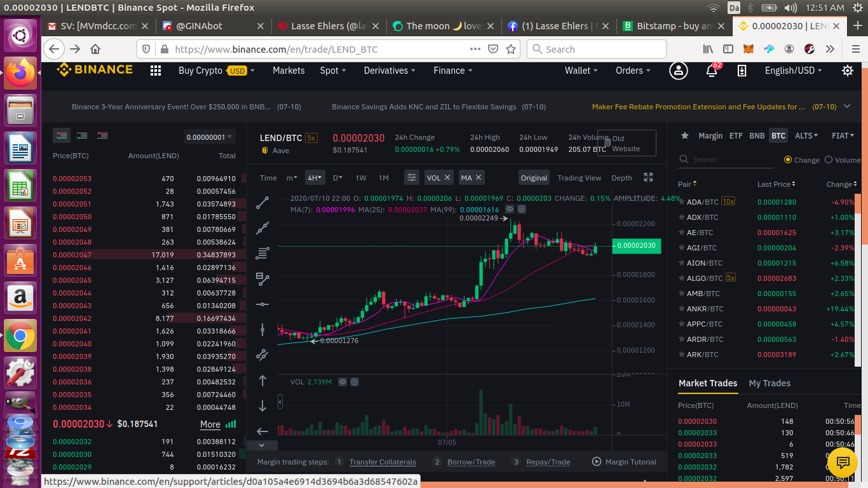Toggle MA indicator visibility eye icon

(510, 209)
